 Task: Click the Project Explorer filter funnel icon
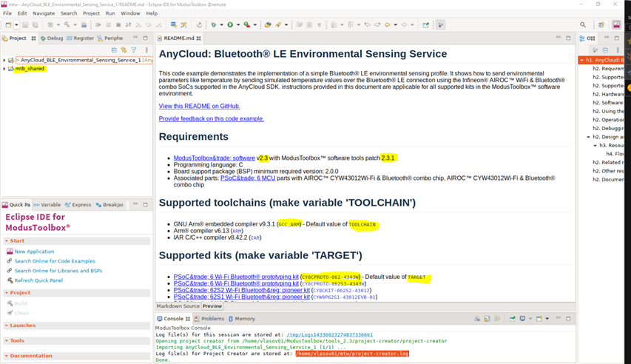[134, 50]
